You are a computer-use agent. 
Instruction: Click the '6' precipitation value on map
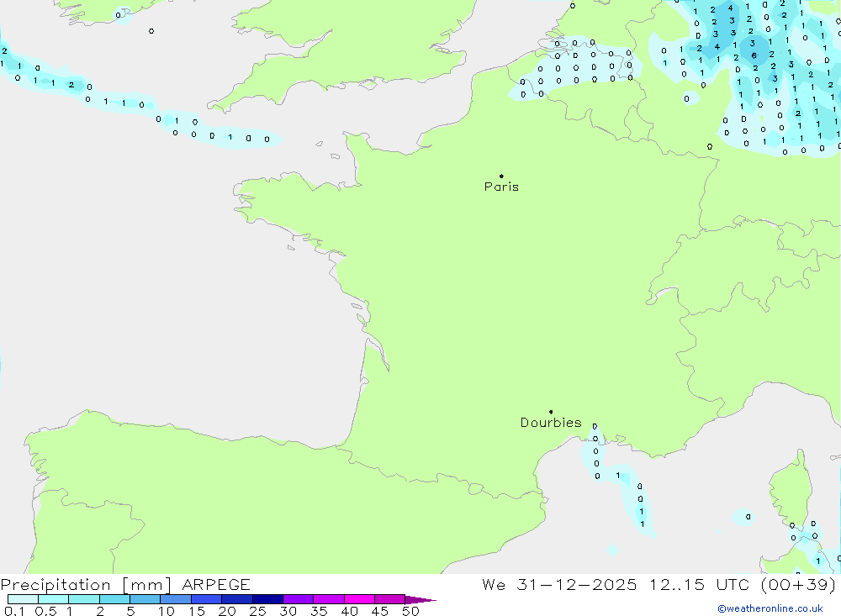click(x=754, y=55)
